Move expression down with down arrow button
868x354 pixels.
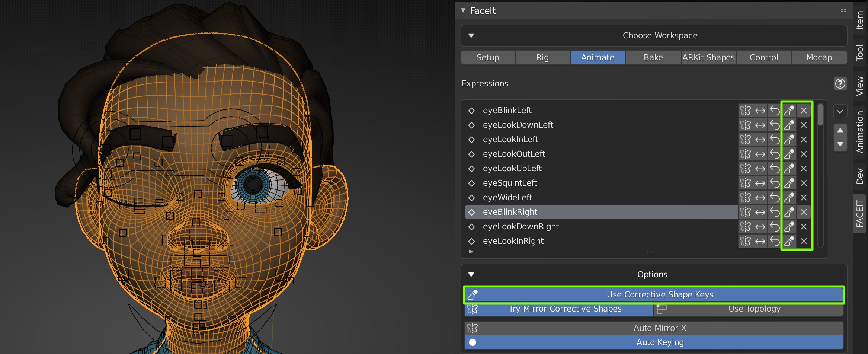tap(840, 144)
